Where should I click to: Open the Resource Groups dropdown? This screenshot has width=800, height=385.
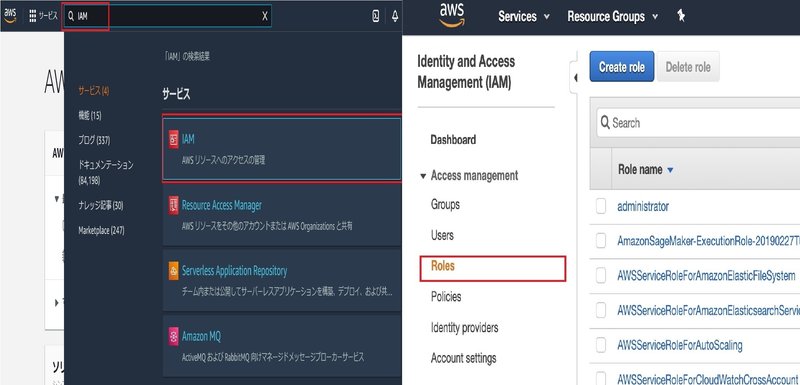click(612, 16)
